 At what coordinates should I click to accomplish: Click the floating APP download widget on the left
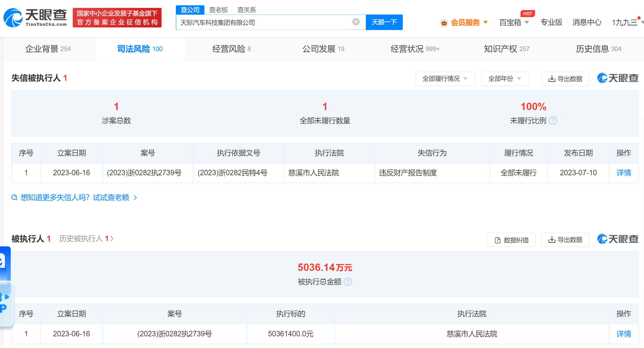[x=6, y=302]
